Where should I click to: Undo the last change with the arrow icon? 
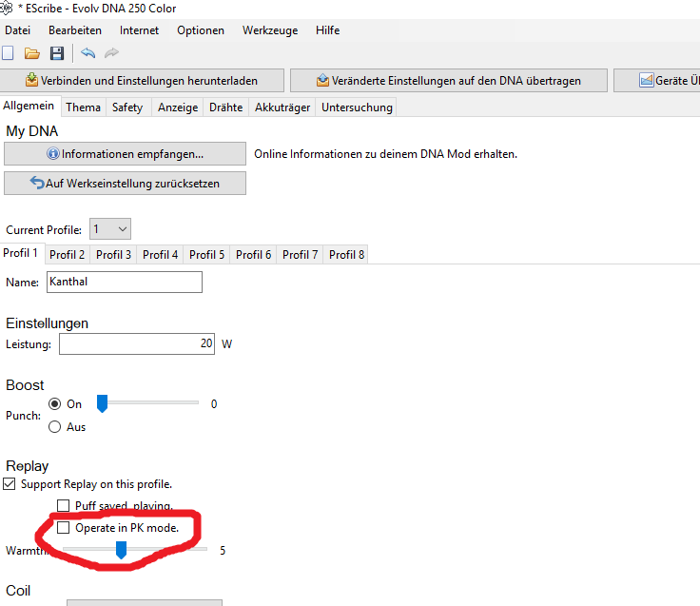[87, 53]
